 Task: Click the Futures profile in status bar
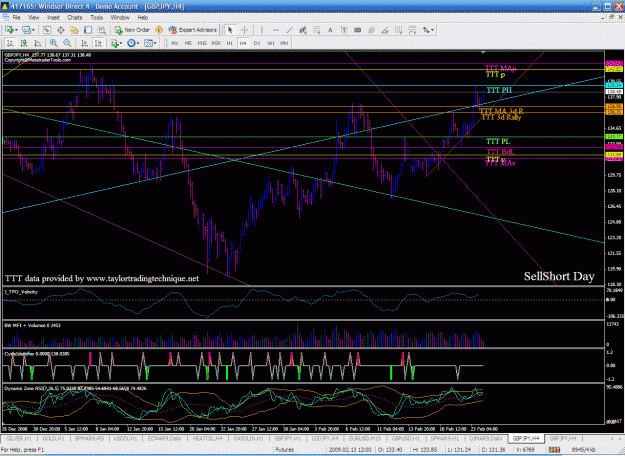[284, 450]
